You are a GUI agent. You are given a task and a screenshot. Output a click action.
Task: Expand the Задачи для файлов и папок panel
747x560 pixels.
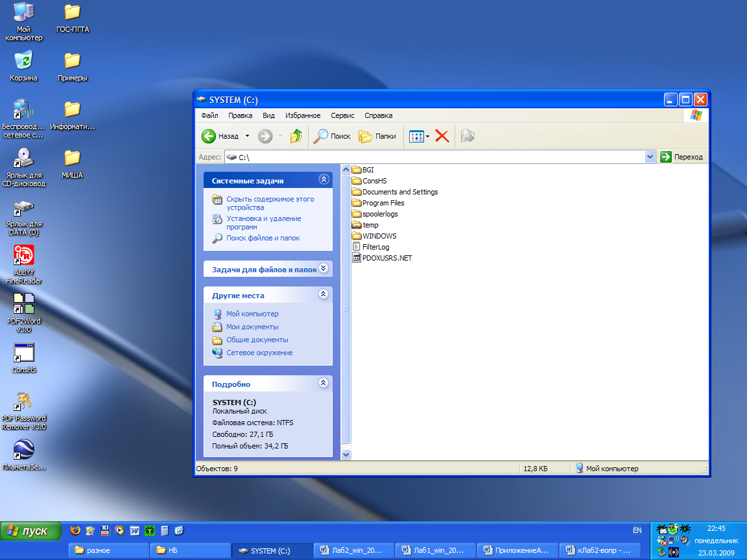click(x=324, y=268)
